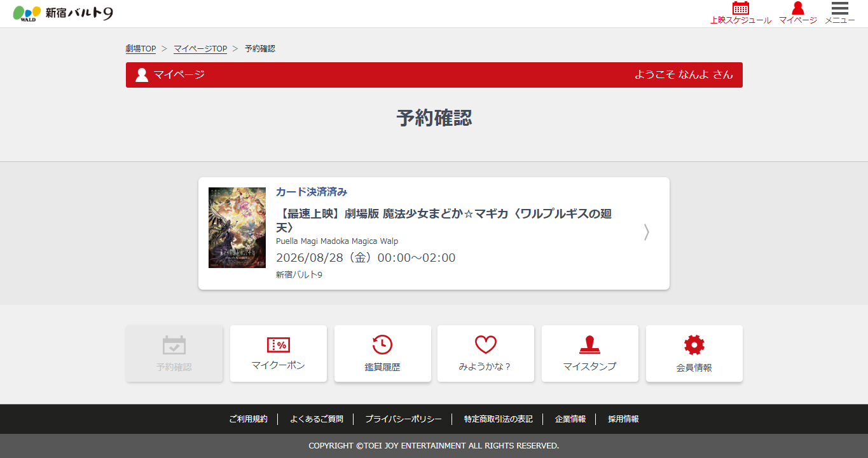Screen dimensions: 868x458
Task: Expand reservation details with the right chevron
Action: coord(647,232)
